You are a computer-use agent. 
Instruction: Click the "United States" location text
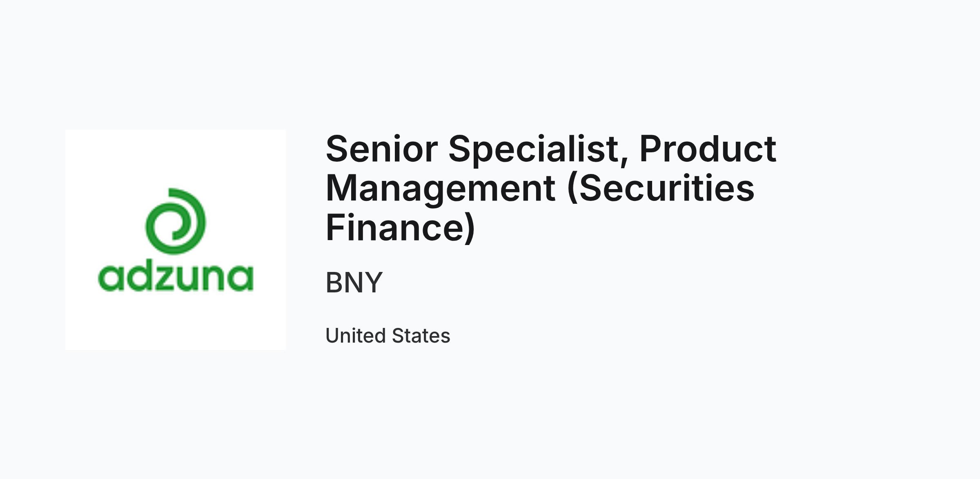(x=388, y=336)
